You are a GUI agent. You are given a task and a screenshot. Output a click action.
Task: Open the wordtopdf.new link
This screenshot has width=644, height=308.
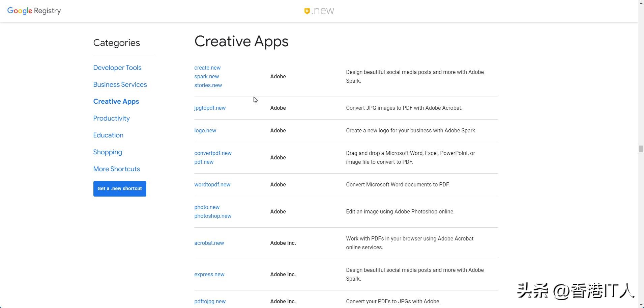point(212,184)
